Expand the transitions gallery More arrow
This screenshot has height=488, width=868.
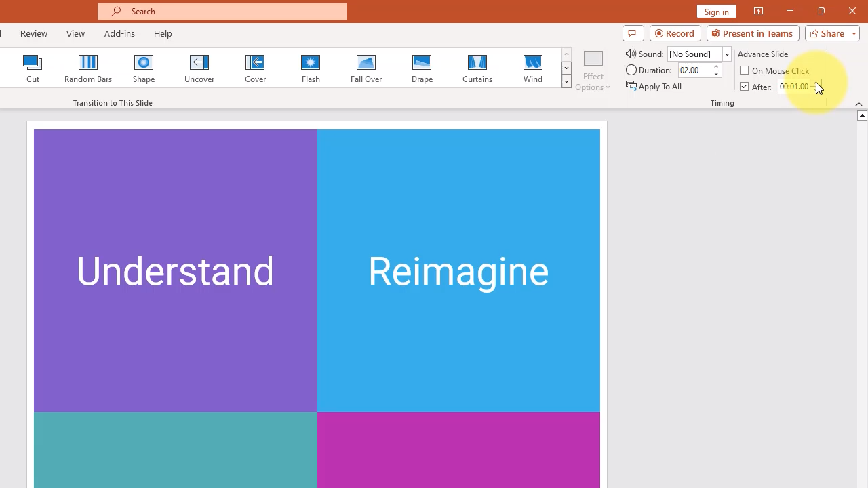point(566,81)
